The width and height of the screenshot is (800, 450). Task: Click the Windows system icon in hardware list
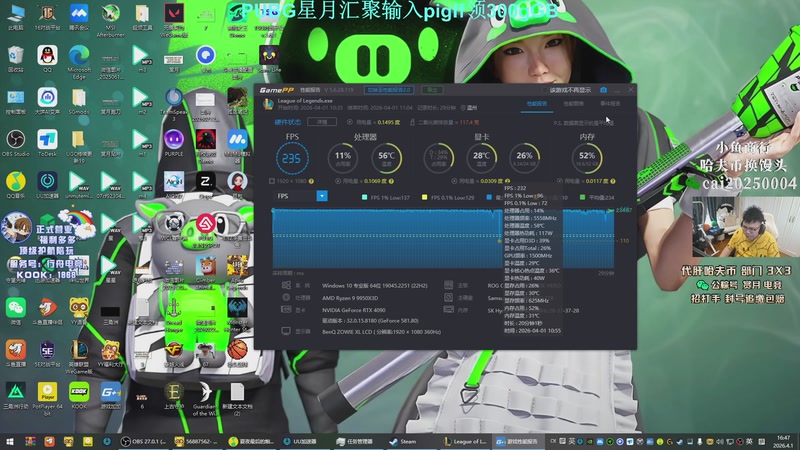tap(286, 285)
